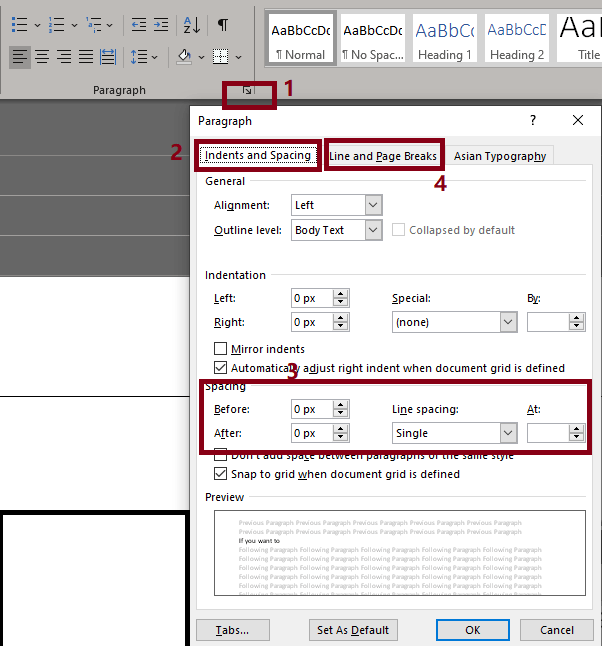Open the Line Spacing ribbon dropdown arrow
Viewport: 602px width, 646px height.
[x=155, y=57]
